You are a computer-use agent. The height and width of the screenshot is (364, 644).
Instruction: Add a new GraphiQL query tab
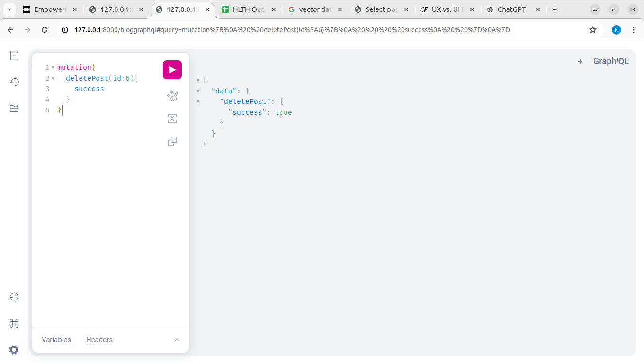(x=580, y=61)
